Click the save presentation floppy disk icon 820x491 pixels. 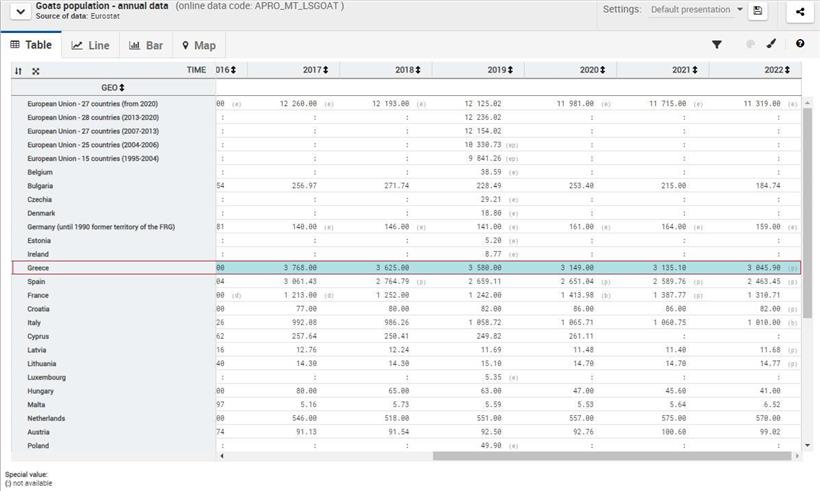point(758,11)
